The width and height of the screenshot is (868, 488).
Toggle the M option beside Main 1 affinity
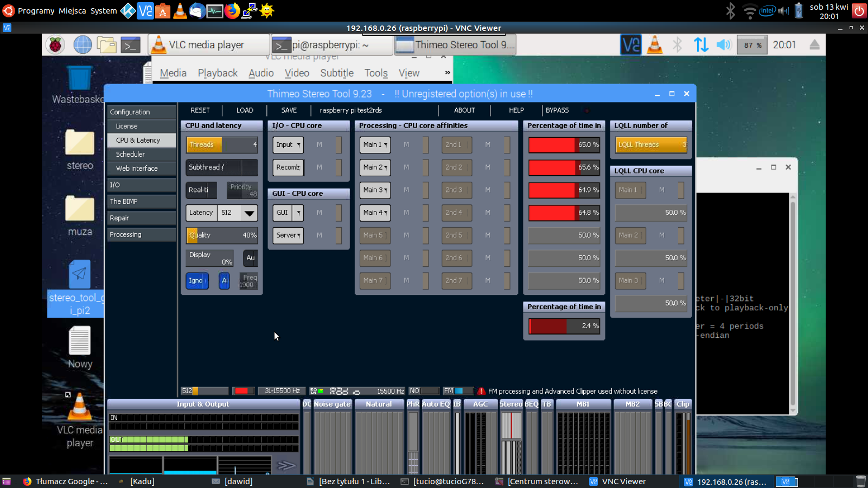pyautogui.click(x=406, y=145)
